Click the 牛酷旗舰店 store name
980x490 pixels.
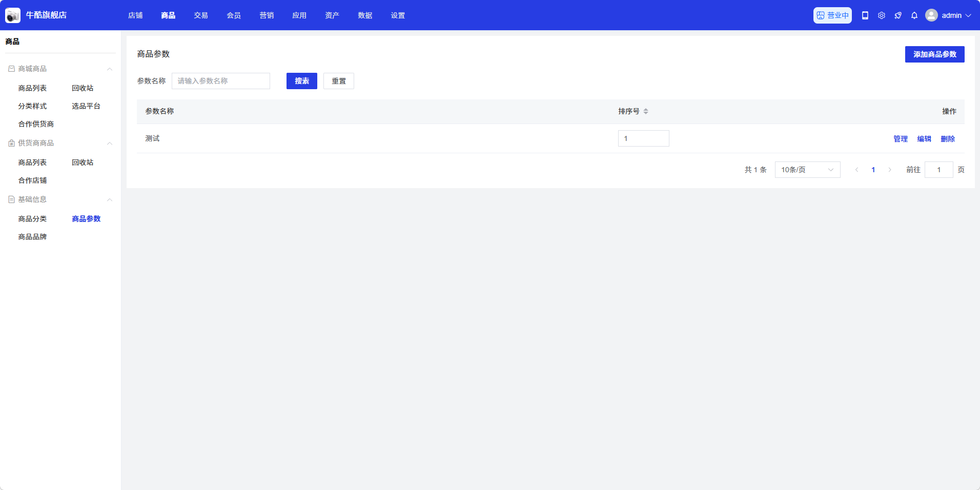46,15
